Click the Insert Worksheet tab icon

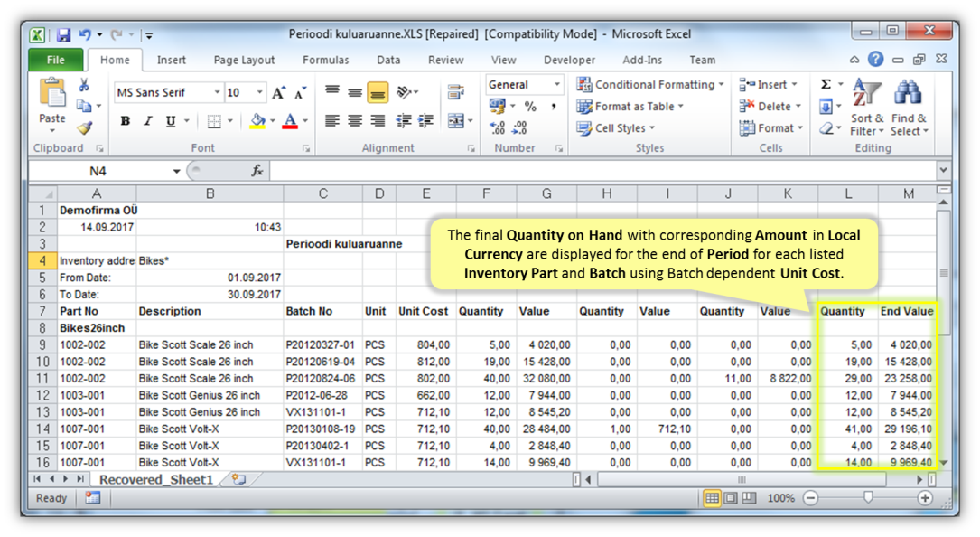tap(238, 479)
